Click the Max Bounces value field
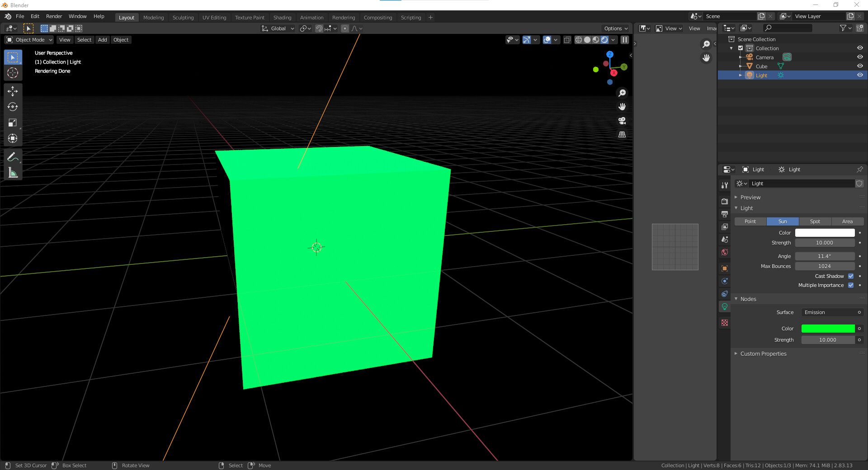 click(x=825, y=266)
